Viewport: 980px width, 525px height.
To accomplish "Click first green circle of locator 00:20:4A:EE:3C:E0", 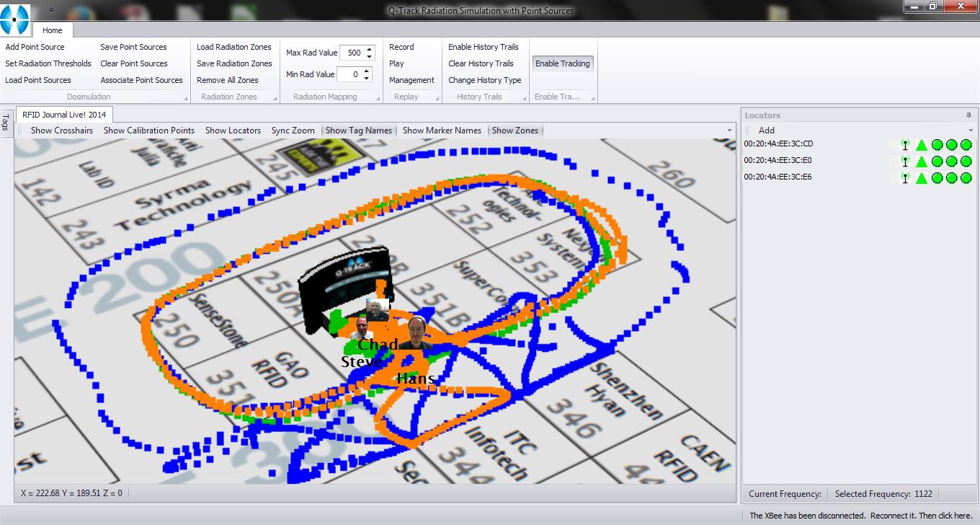I will (x=937, y=161).
